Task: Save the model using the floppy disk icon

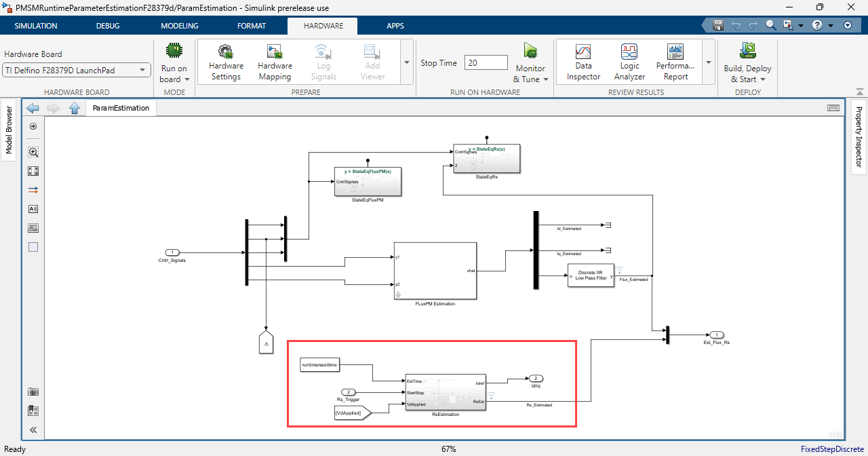Action: coord(718,25)
